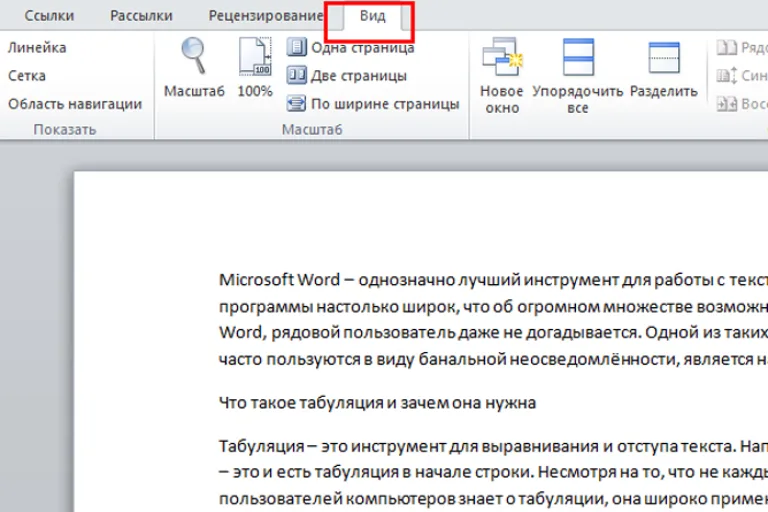Click the Упорядочить все icon
The width and height of the screenshot is (768, 512).
578,57
